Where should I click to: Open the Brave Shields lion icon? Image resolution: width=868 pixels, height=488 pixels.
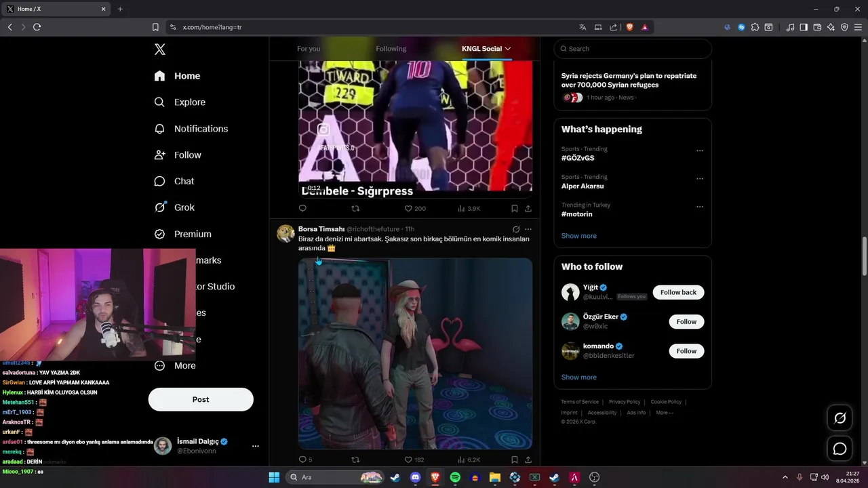(630, 27)
